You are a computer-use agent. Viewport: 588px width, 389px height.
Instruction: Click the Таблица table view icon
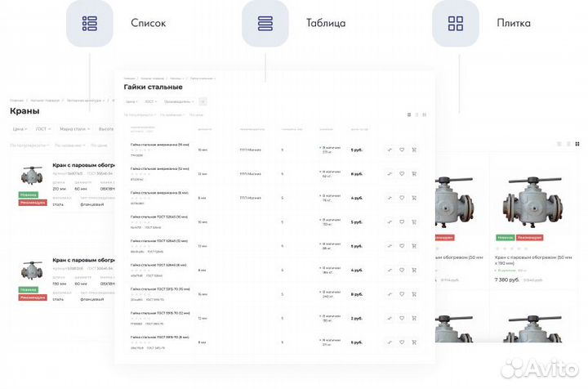pyautogui.click(x=265, y=23)
